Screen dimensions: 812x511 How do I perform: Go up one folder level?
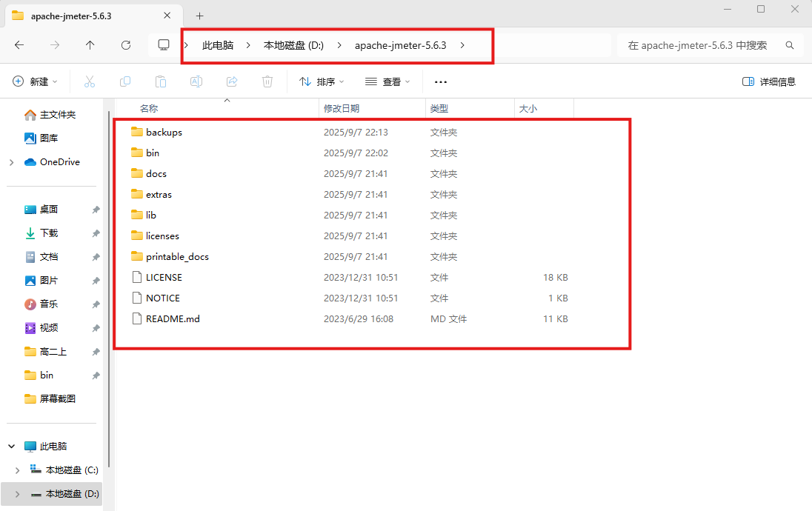[90, 45]
